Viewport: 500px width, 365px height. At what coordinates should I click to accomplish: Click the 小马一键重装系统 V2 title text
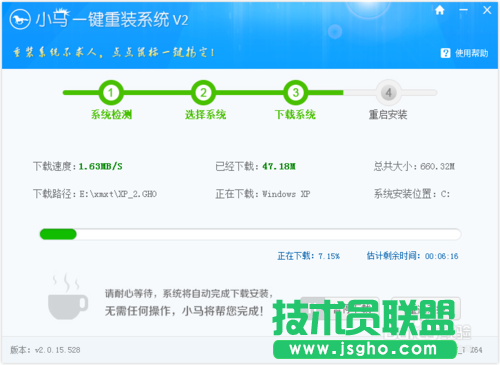click(112, 19)
